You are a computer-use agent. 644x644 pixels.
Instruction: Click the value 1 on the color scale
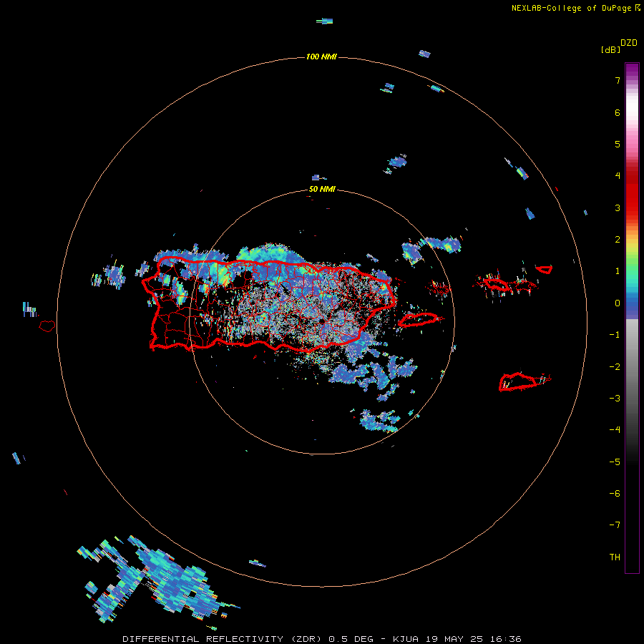(x=618, y=271)
